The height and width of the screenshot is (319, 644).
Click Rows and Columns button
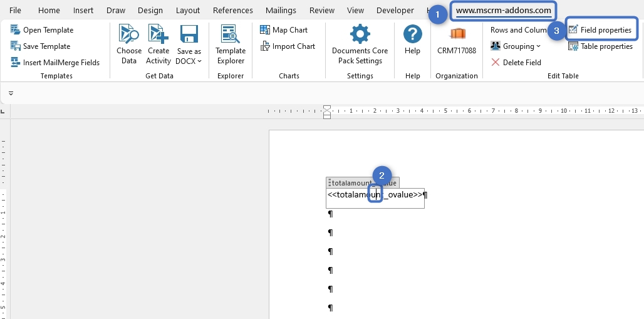pyautogui.click(x=519, y=29)
